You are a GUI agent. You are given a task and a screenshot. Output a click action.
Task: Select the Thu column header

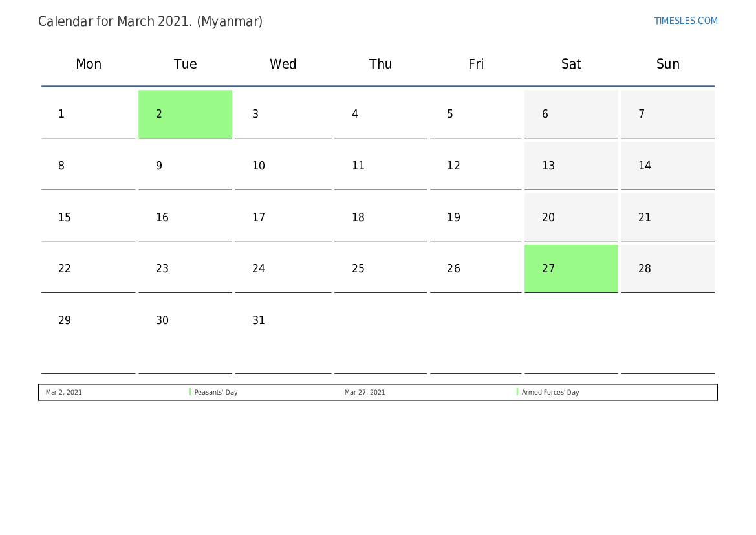pos(380,63)
